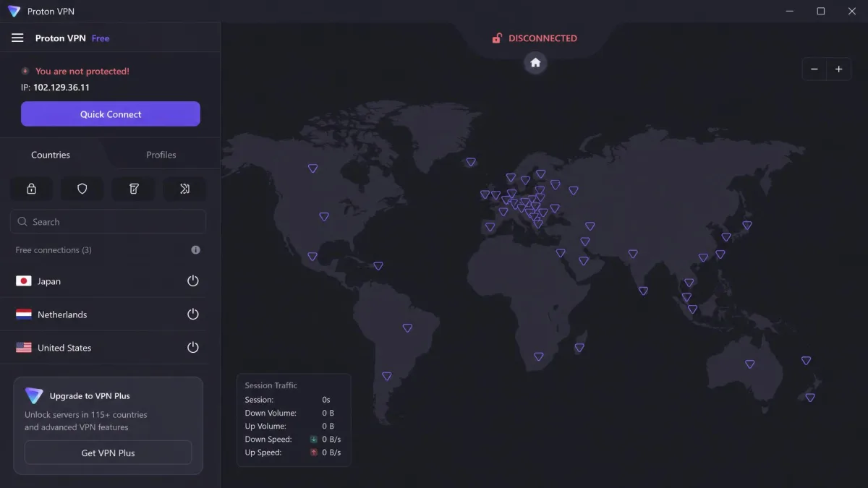This screenshot has height=488, width=868.
Task: Select the United States row
Action: pyautogui.click(x=109, y=348)
